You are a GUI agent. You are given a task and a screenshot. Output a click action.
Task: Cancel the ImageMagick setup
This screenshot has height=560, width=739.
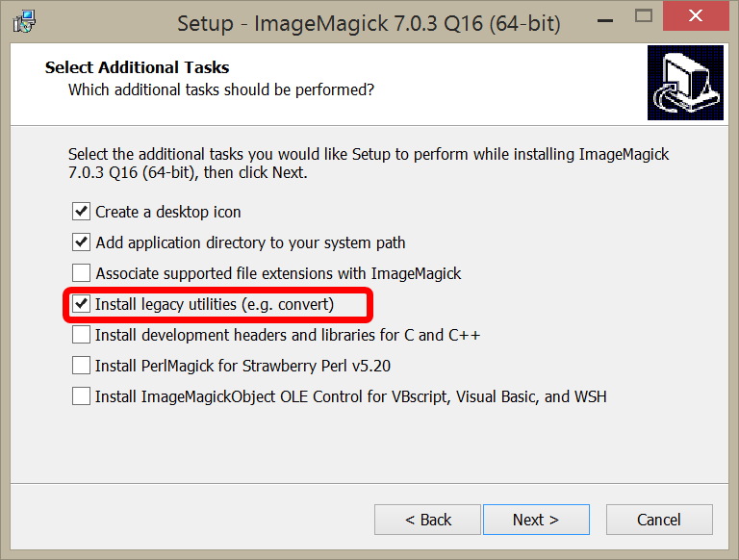click(x=659, y=520)
